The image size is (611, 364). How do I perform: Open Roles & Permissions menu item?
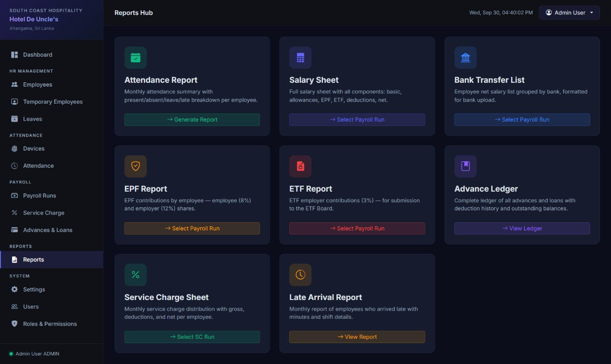click(x=52, y=324)
